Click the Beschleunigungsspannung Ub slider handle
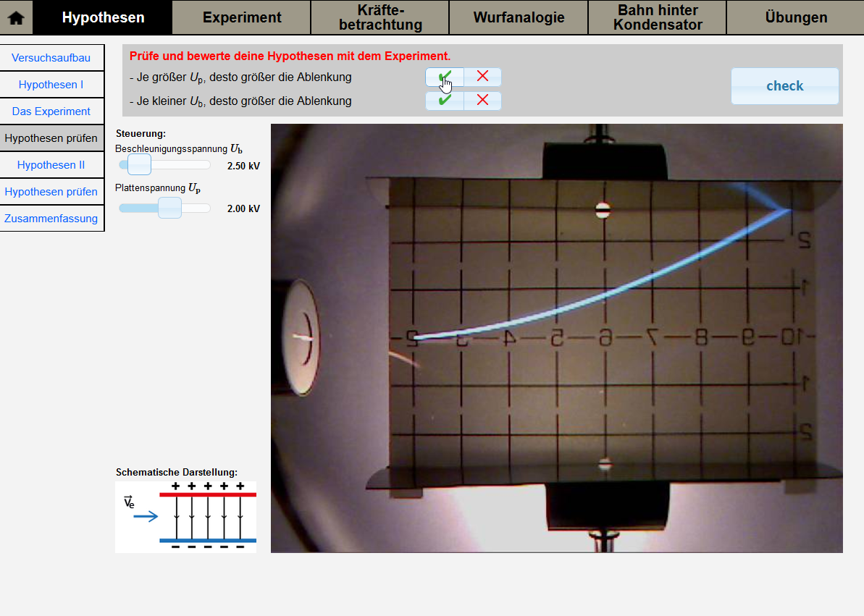The height and width of the screenshot is (616, 864). 139,165
